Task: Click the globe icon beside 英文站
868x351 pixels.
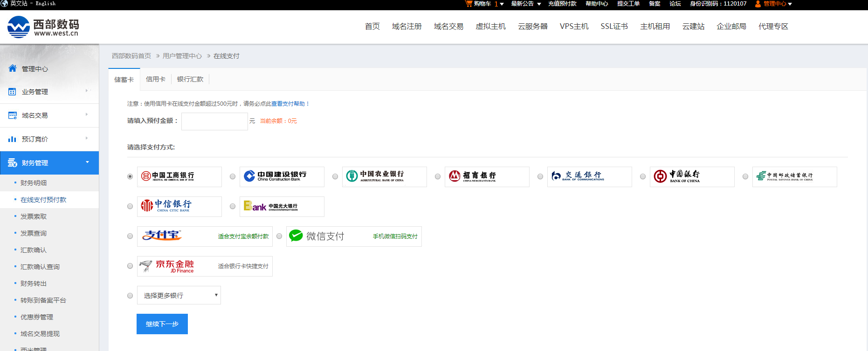Action: click(x=4, y=3)
